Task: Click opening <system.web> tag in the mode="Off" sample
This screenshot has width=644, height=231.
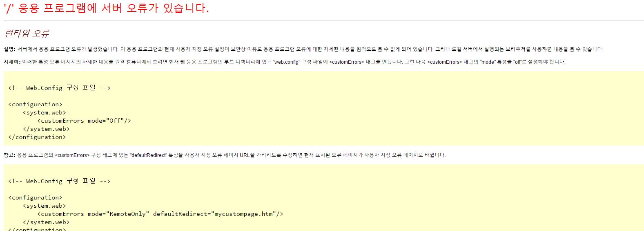Action: tap(44, 112)
